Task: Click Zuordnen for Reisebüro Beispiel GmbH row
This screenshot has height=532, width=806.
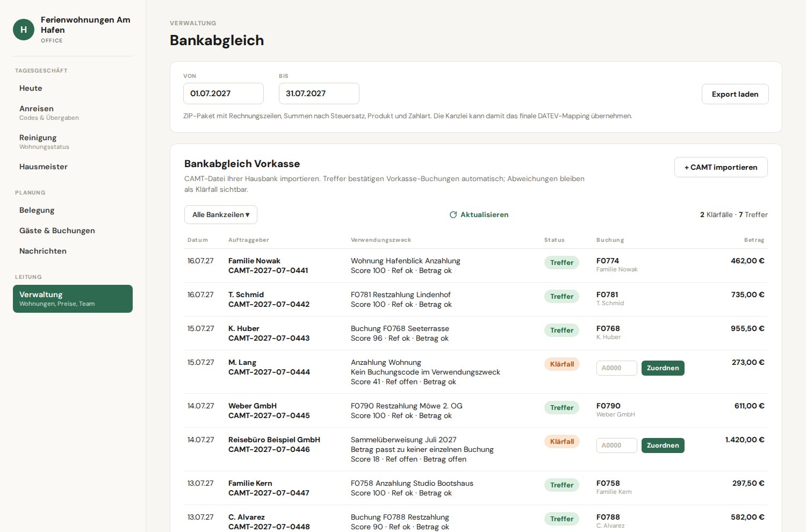Action: 663,445
